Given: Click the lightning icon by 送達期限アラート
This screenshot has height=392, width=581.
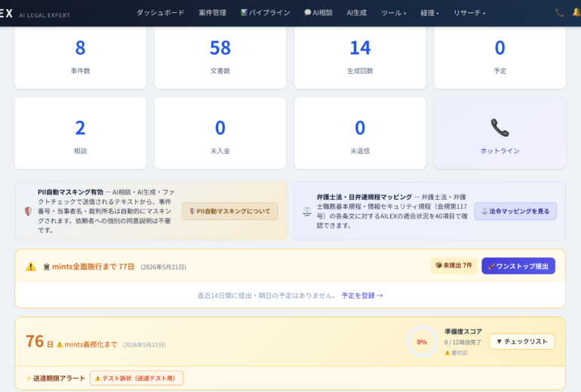Looking at the screenshot, I should (x=29, y=378).
